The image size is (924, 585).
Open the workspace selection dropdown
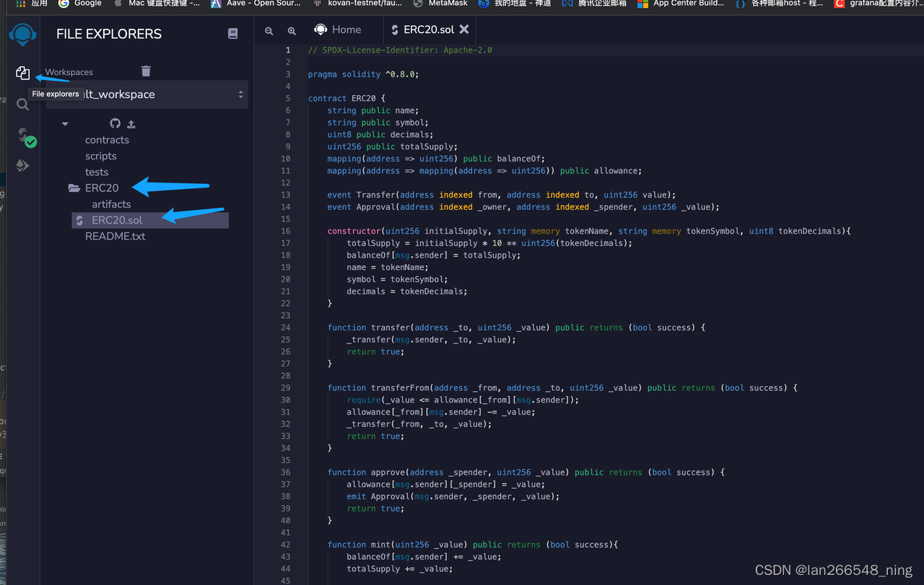coord(147,94)
